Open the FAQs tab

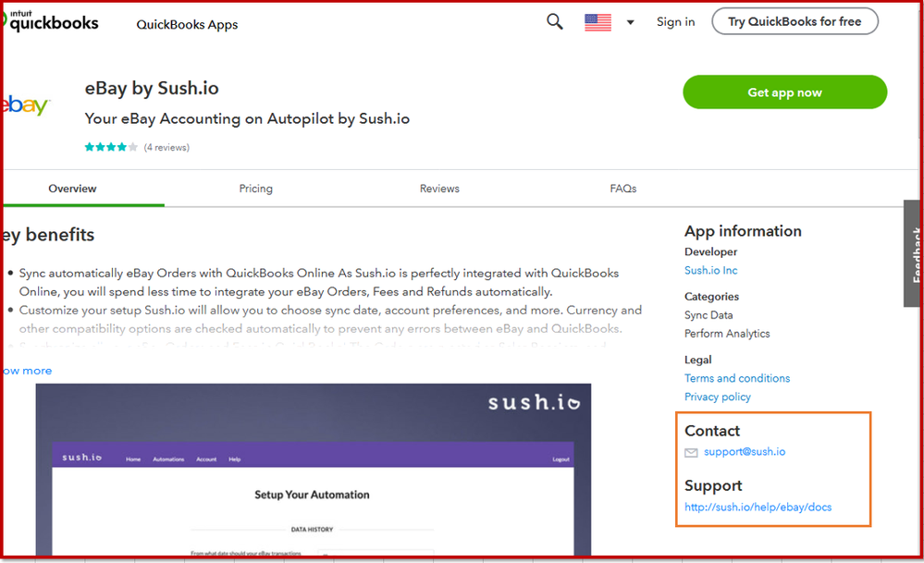(x=622, y=188)
